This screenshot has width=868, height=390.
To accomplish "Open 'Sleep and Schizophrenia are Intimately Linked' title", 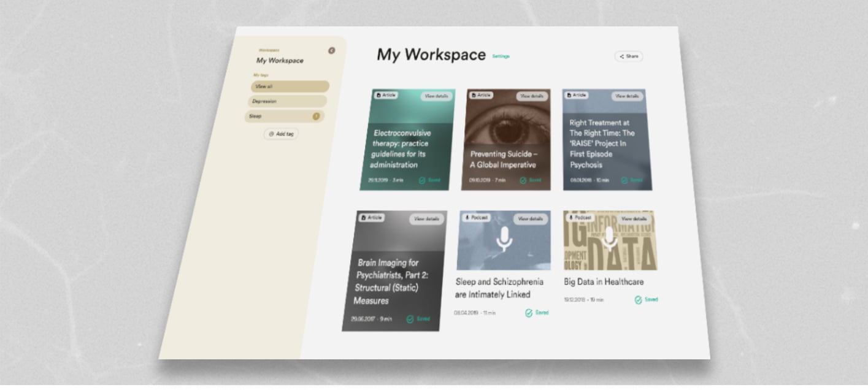I will [x=499, y=288].
